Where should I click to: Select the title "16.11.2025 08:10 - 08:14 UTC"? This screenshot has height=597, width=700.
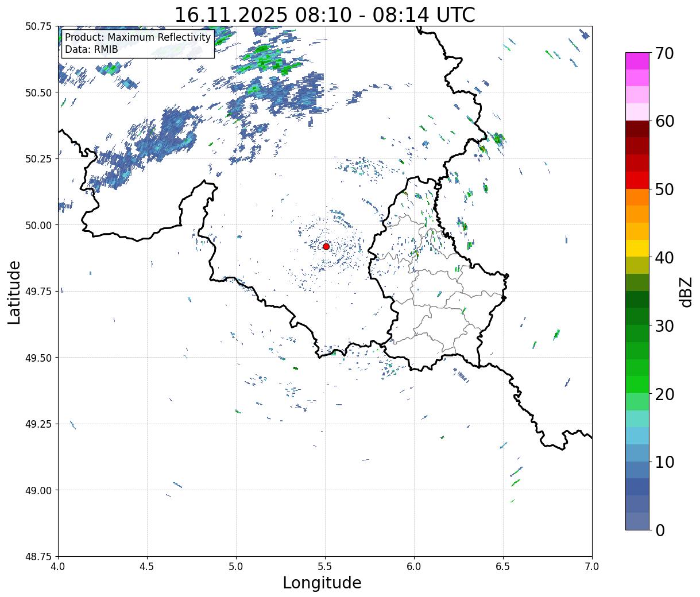(325, 14)
